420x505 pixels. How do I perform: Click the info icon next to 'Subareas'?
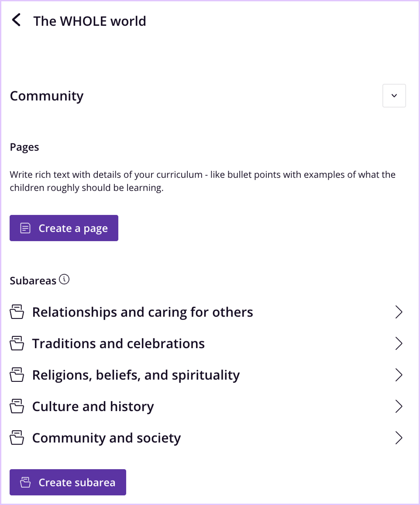[x=64, y=280]
